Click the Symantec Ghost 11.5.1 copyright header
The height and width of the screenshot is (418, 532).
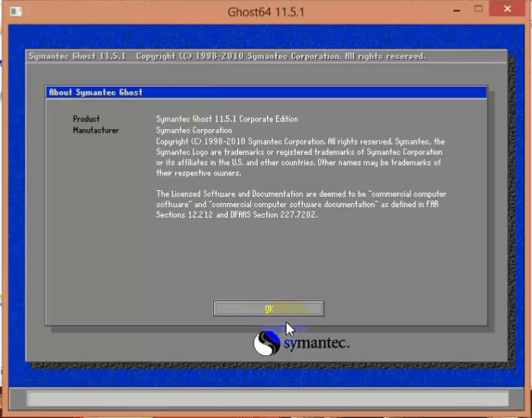[x=227, y=56]
